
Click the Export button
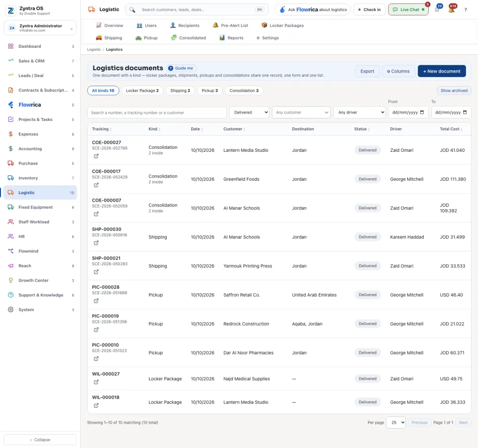pyautogui.click(x=367, y=71)
